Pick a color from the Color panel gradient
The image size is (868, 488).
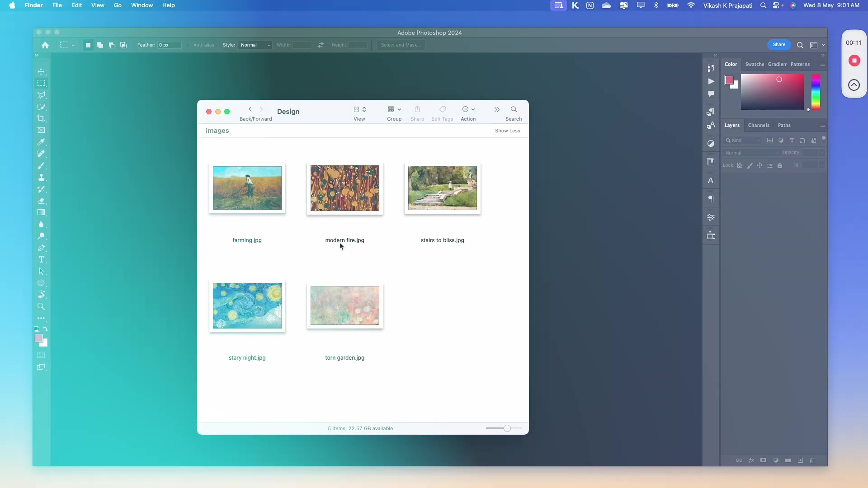coord(773,92)
